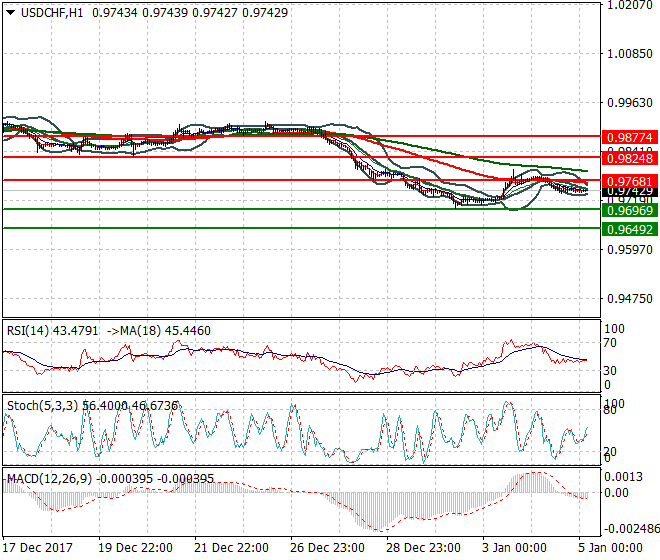
Task: Select the 1.00850 price axis value
Action: pos(630,54)
